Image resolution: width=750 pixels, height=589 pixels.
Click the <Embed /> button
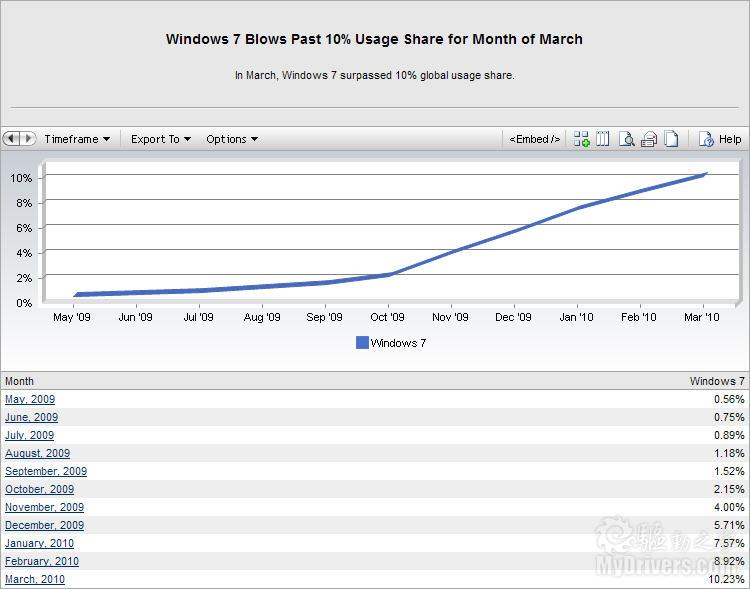(x=534, y=139)
